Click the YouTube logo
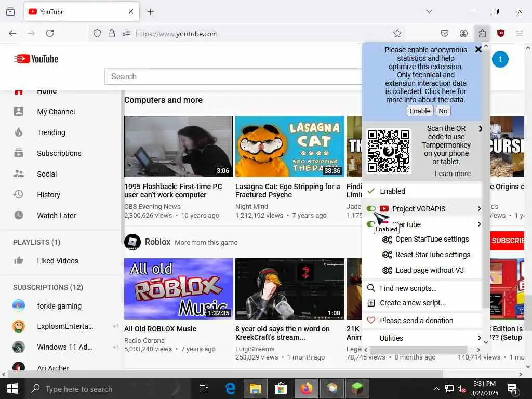The image size is (532, 399). (36, 59)
